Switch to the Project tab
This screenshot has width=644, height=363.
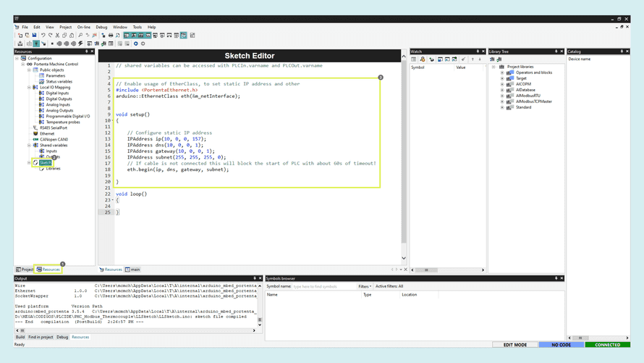click(25, 270)
